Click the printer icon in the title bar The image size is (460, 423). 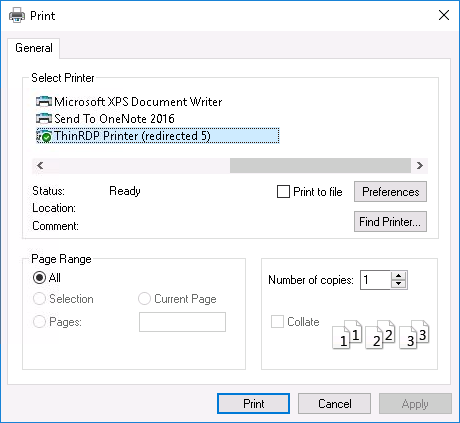tap(17, 15)
